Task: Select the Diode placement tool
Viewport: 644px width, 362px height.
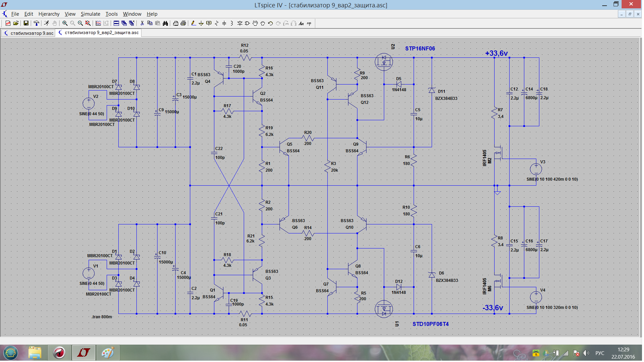Action: tap(240, 23)
